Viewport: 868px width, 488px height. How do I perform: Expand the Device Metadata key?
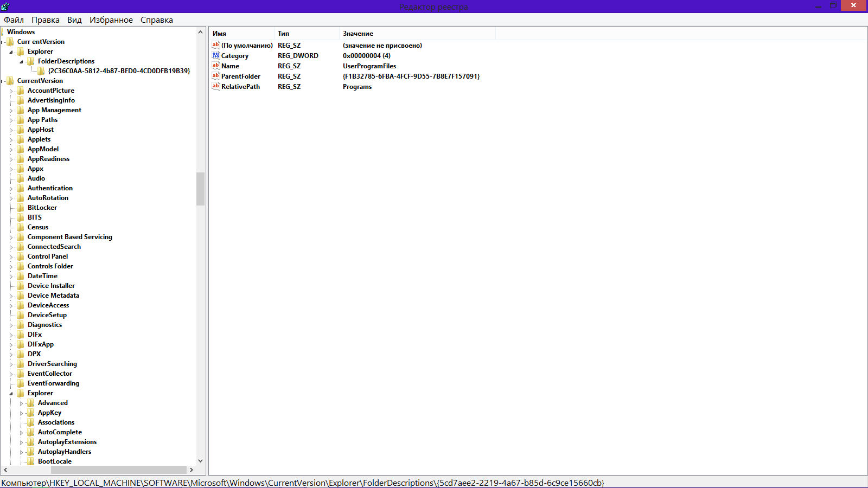click(11, 296)
